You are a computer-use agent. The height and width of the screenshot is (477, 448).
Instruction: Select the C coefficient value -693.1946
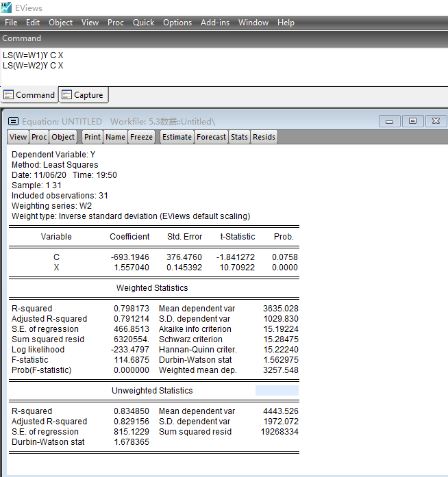[129, 257]
